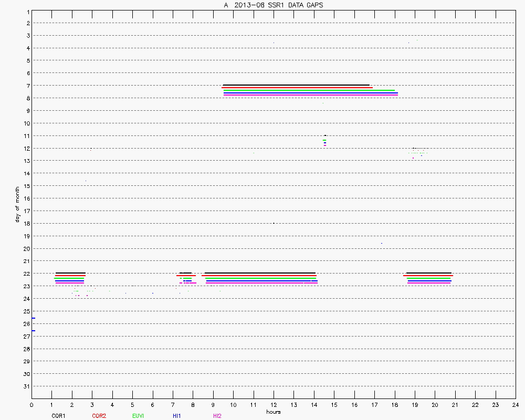
Task: Click the 'day of month' y-axis label
Action: (x=17, y=204)
